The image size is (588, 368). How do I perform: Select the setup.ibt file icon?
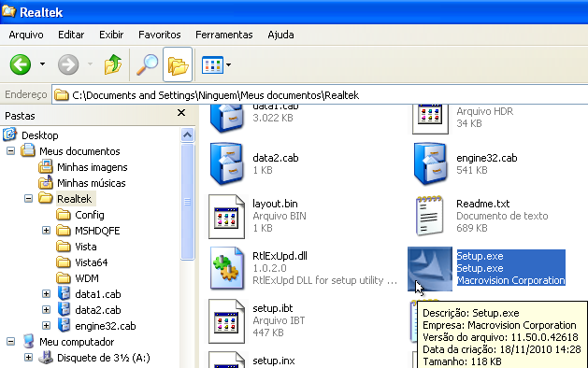point(226,321)
